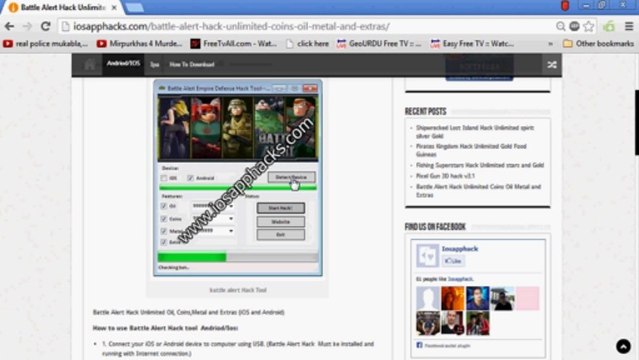Click the round dark extension icon near the star

point(574,27)
